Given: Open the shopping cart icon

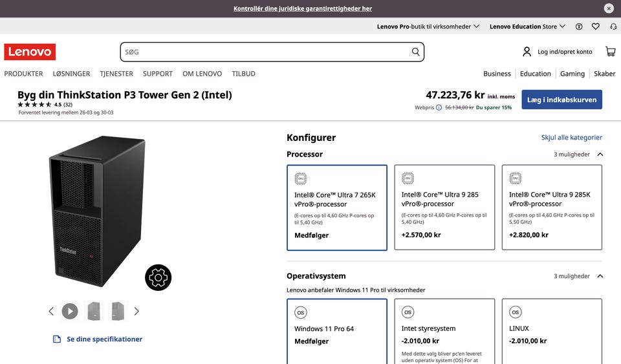Looking at the screenshot, I should click(x=610, y=52).
